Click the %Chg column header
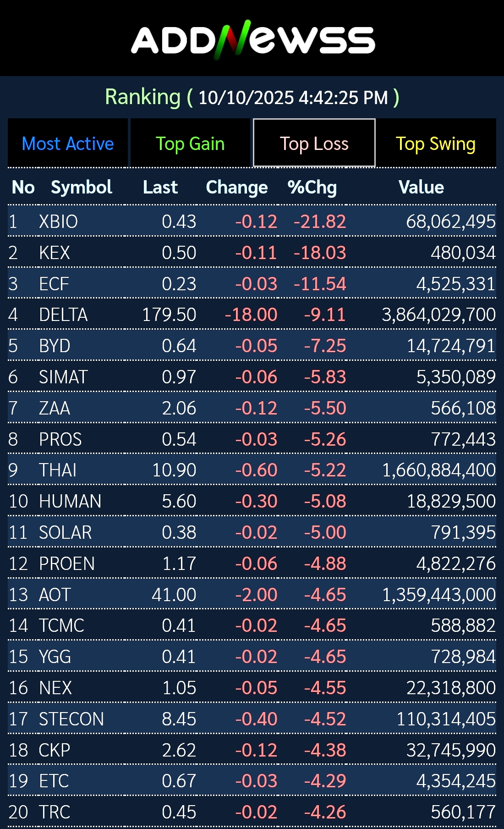Image resolution: width=504 pixels, height=829 pixels. coord(312,187)
